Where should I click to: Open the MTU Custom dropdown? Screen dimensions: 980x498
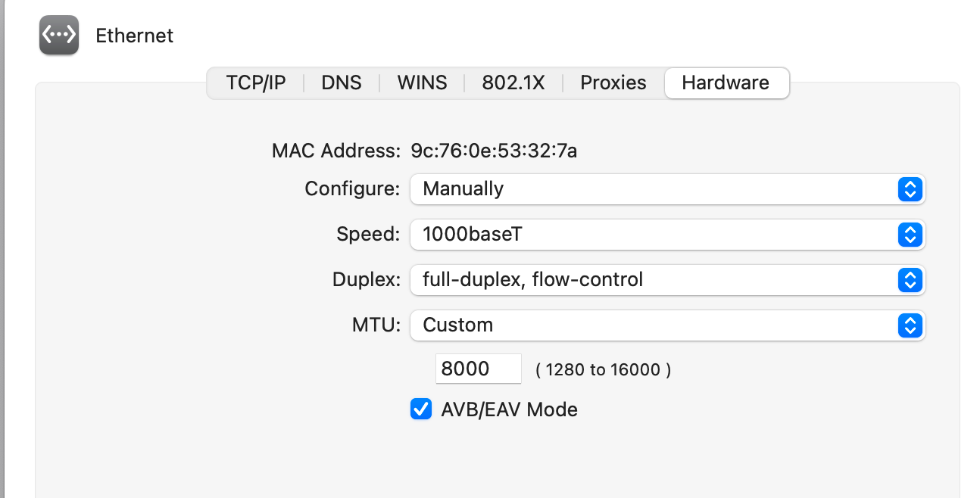[x=651, y=325]
